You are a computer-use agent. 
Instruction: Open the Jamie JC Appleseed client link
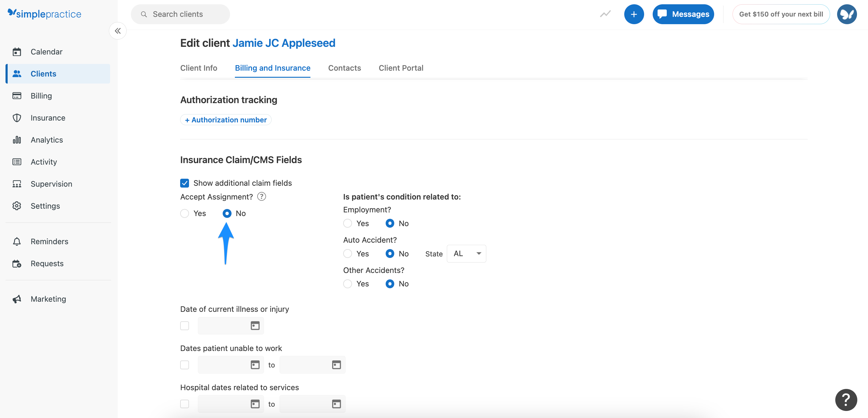(284, 43)
